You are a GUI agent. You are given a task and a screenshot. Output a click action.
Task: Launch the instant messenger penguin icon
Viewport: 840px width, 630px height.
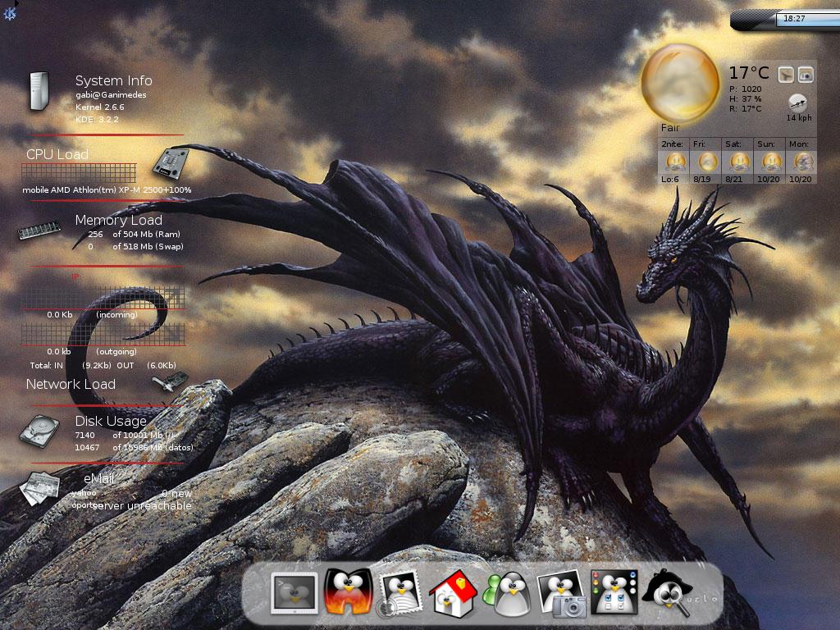(507, 594)
